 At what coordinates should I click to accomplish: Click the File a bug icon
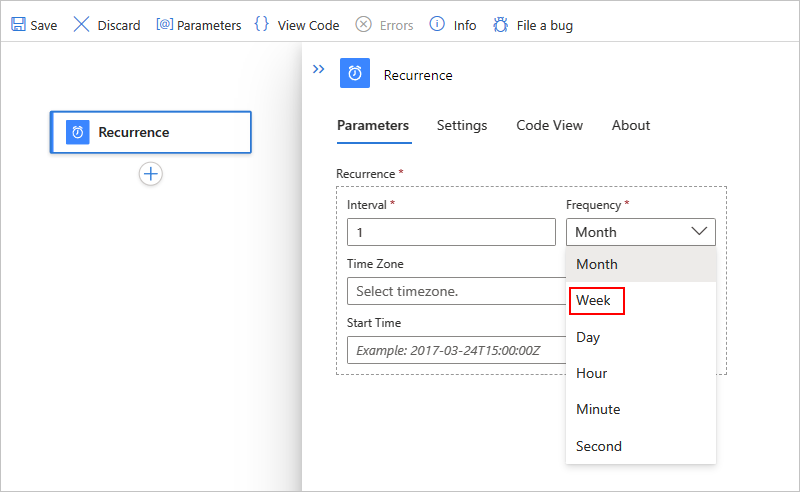click(501, 25)
